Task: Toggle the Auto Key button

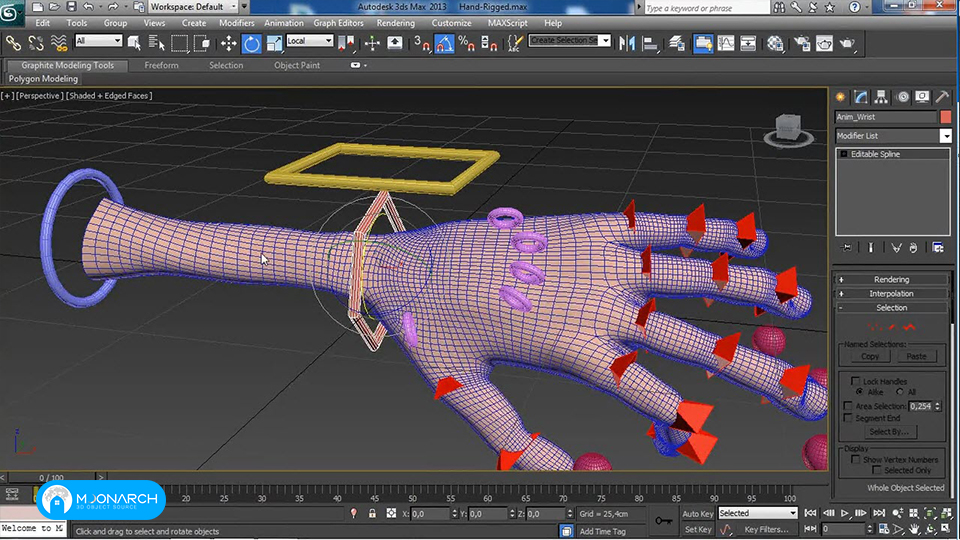Action: point(697,514)
